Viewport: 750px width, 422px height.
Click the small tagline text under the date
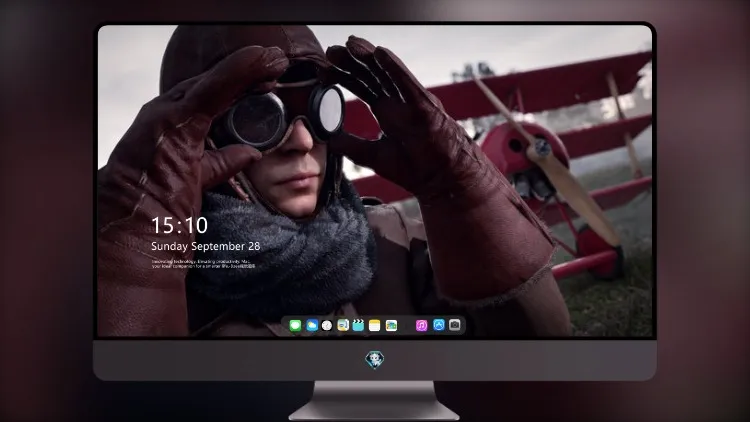pyautogui.click(x=203, y=264)
